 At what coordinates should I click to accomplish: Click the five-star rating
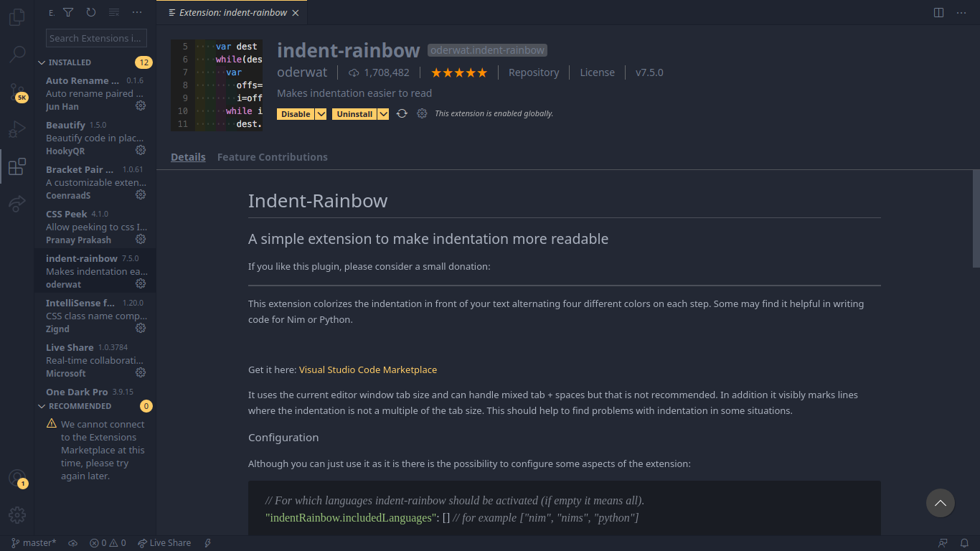coord(458,72)
